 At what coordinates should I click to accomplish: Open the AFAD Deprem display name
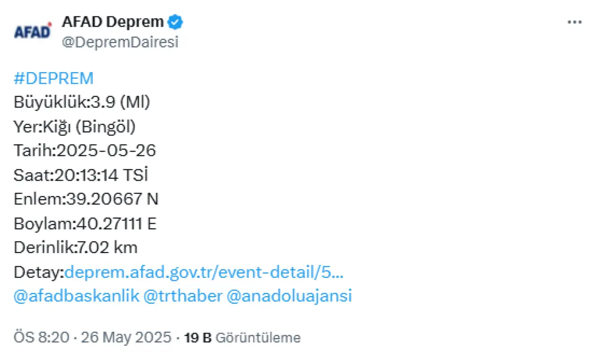pos(113,22)
